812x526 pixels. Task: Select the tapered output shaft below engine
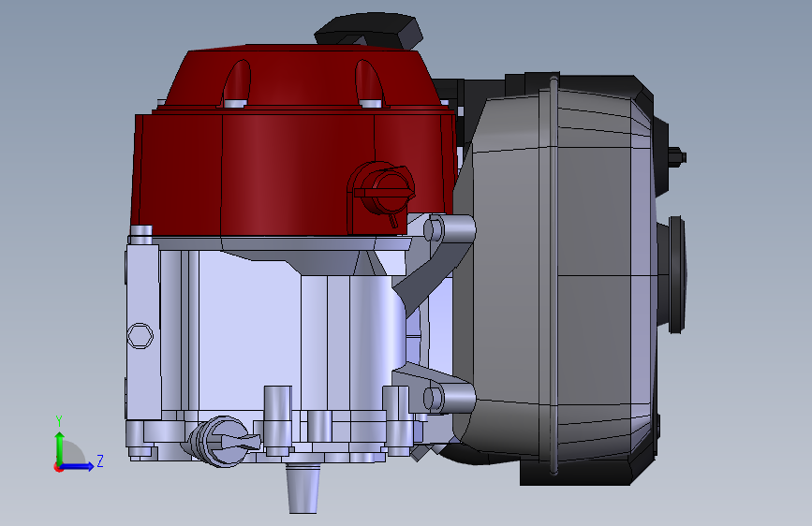tap(303, 489)
